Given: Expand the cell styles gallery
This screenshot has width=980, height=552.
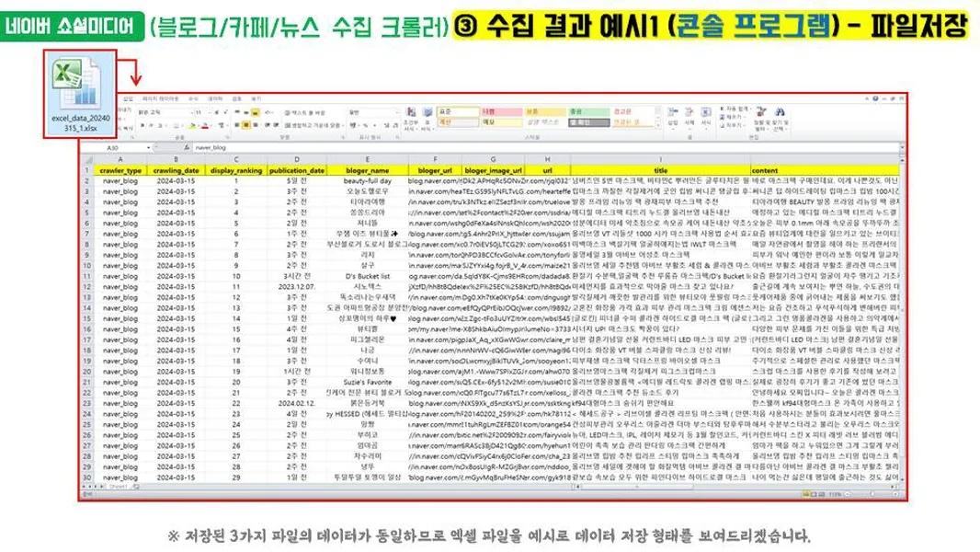Looking at the screenshot, I should click(658, 126).
